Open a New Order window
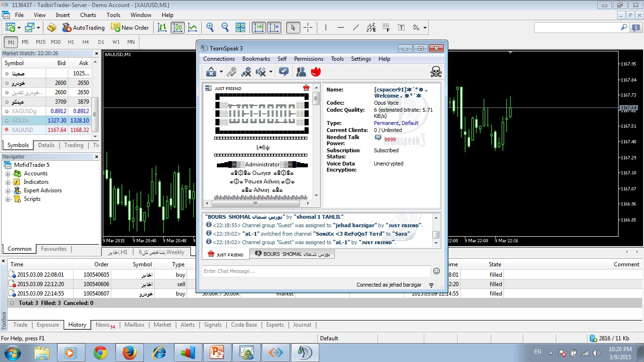644x362 pixels. [x=130, y=27]
